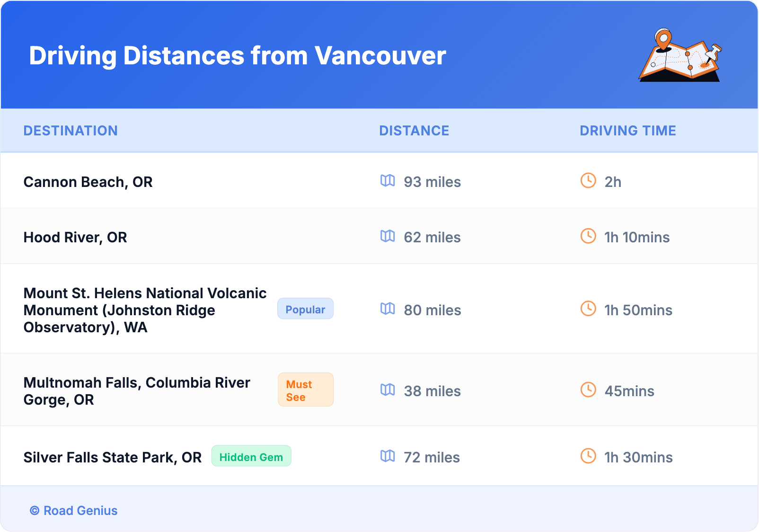The image size is (759, 532).
Task: Click the clock icon beside 45mins
Action: [x=588, y=390]
